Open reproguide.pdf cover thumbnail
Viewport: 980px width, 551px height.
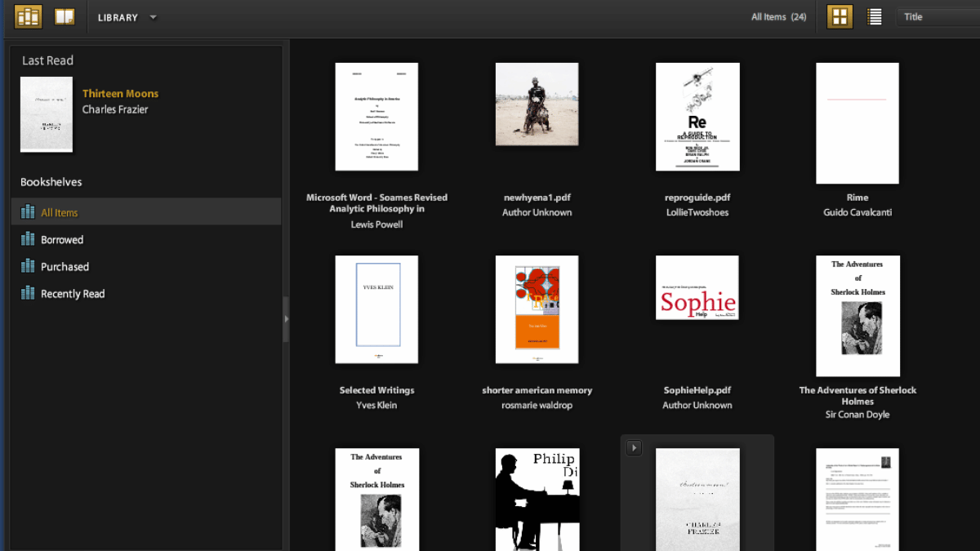697,117
